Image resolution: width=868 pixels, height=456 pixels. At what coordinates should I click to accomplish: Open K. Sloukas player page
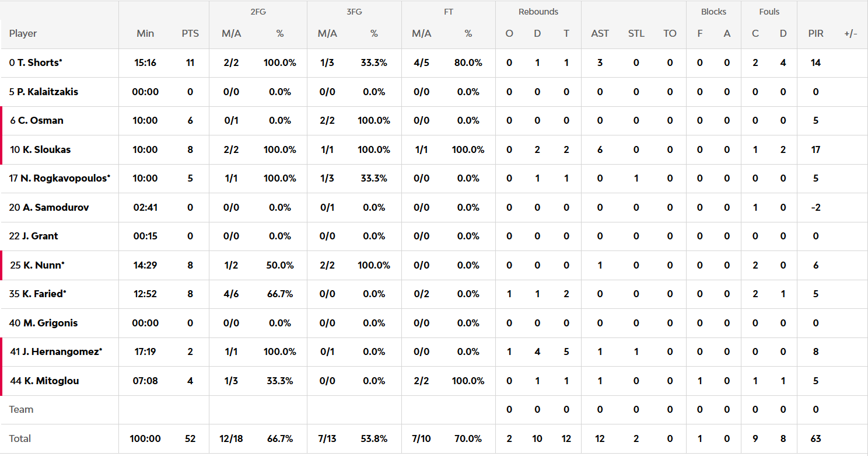(x=46, y=149)
